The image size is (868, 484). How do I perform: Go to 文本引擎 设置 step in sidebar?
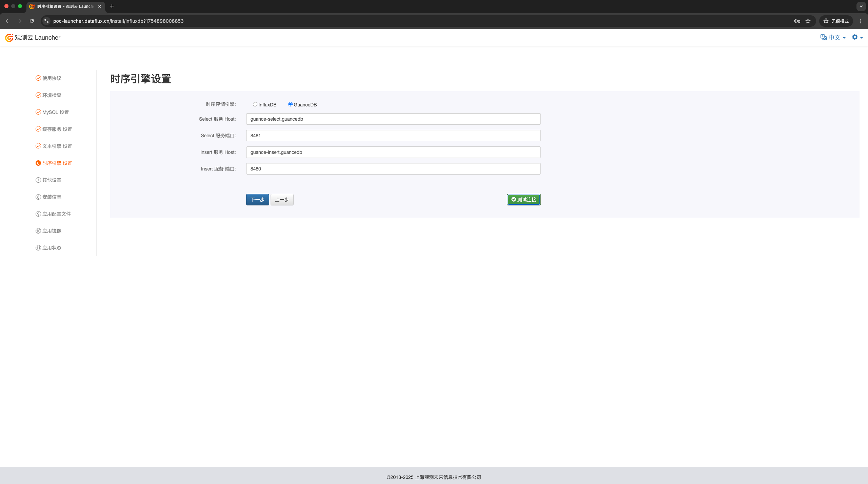coord(57,146)
